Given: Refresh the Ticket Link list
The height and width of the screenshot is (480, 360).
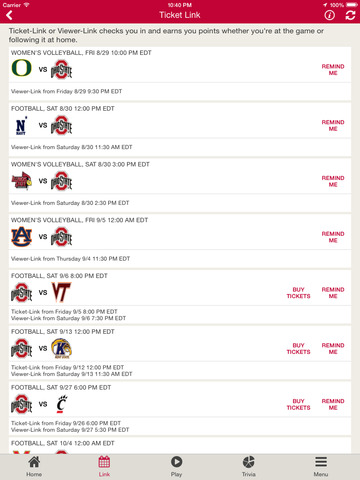Looking at the screenshot, I should pyautogui.click(x=350, y=15).
